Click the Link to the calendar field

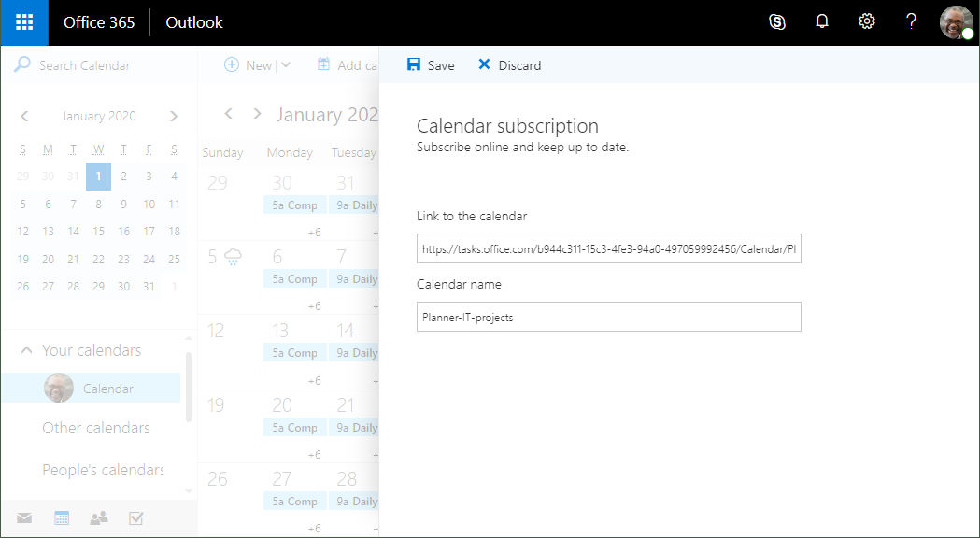tap(608, 248)
